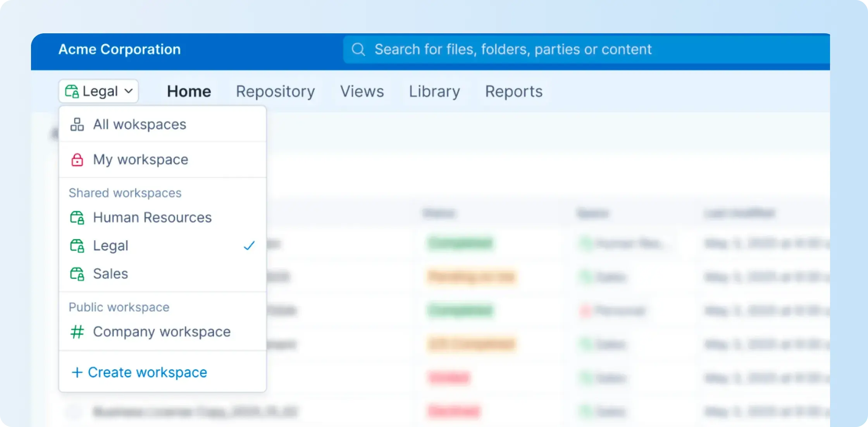Open the Repository tab
The height and width of the screenshot is (427, 868).
click(x=276, y=92)
